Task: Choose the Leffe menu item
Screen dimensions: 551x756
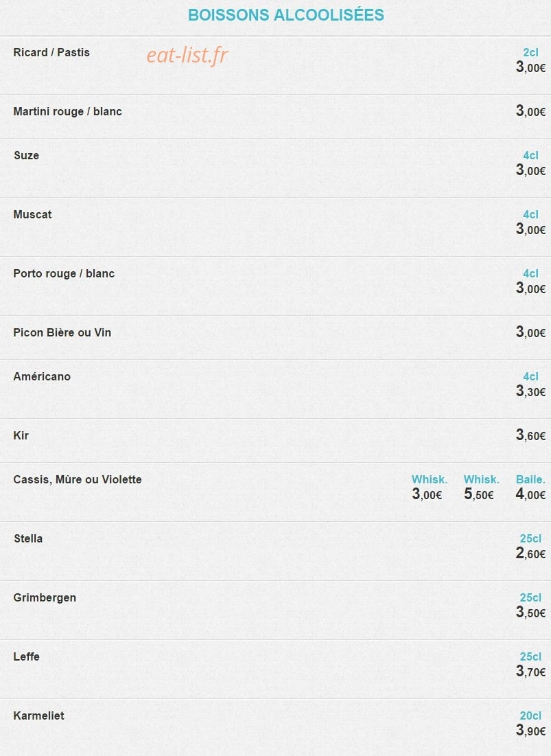Action: [x=27, y=656]
